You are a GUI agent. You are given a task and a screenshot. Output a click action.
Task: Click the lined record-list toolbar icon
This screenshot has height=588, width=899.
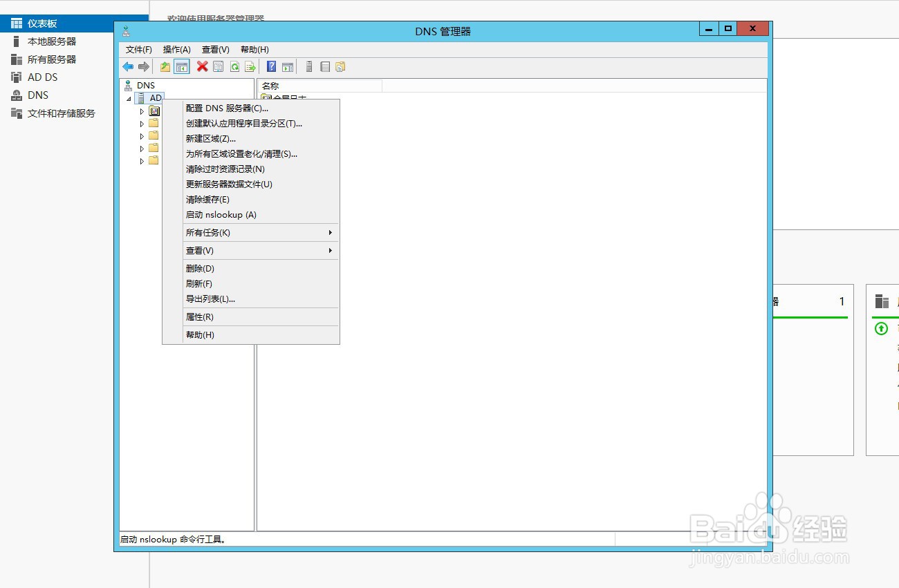coord(325,67)
